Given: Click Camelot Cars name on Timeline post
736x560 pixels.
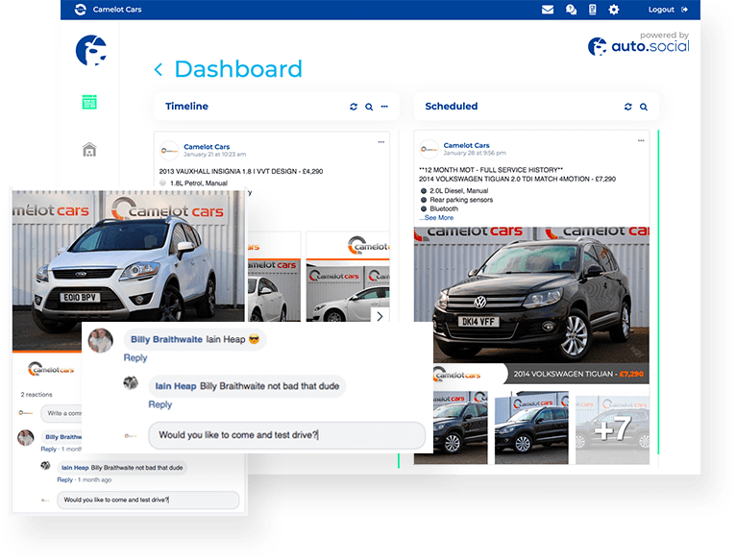Looking at the screenshot, I should pyautogui.click(x=207, y=146).
